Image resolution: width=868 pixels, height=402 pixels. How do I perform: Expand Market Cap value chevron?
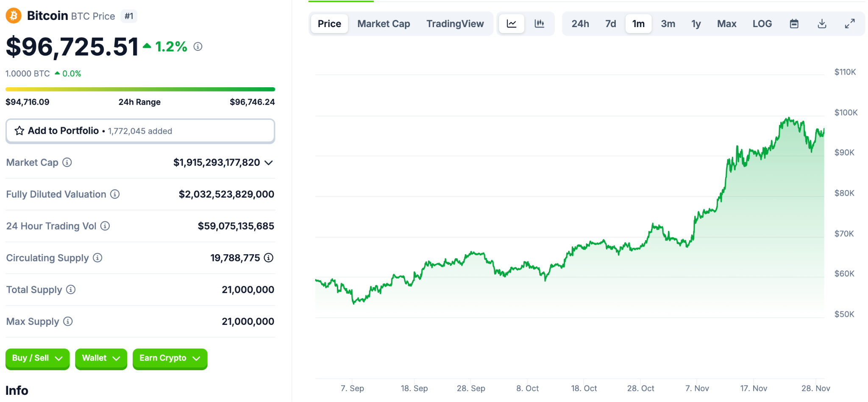coord(268,163)
